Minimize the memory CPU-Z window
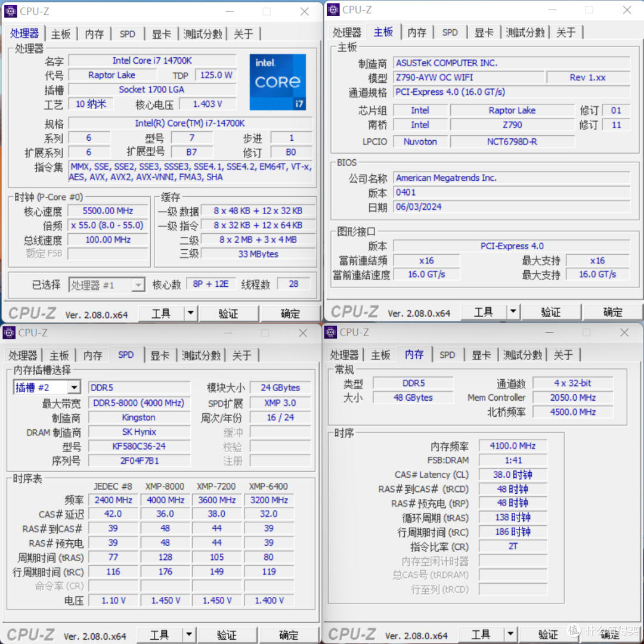This screenshot has width=644, height=644. click(x=550, y=332)
